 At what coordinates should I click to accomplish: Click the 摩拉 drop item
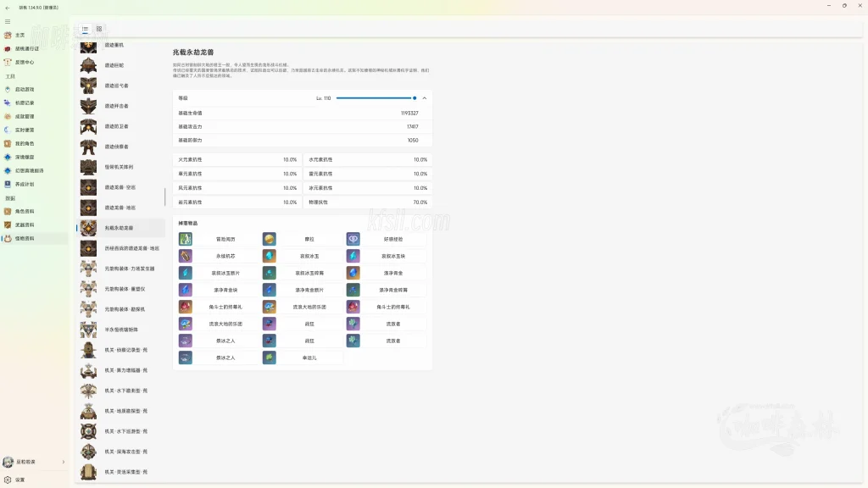(x=302, y=240)
